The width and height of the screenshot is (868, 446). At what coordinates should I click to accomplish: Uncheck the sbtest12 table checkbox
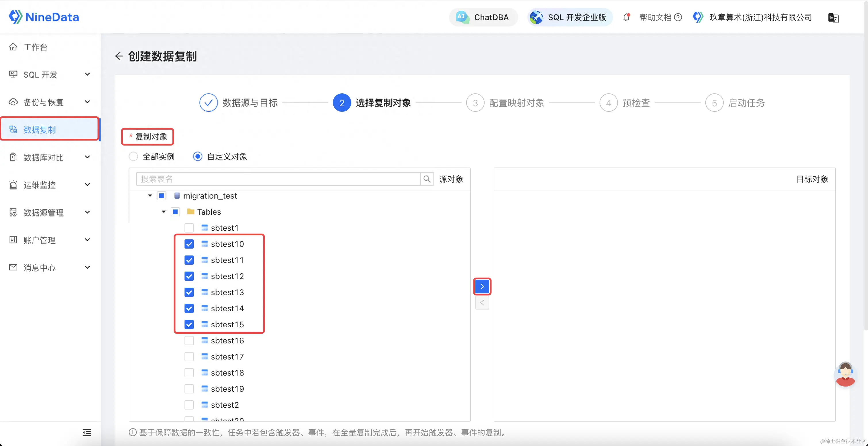tap(189, 276)
